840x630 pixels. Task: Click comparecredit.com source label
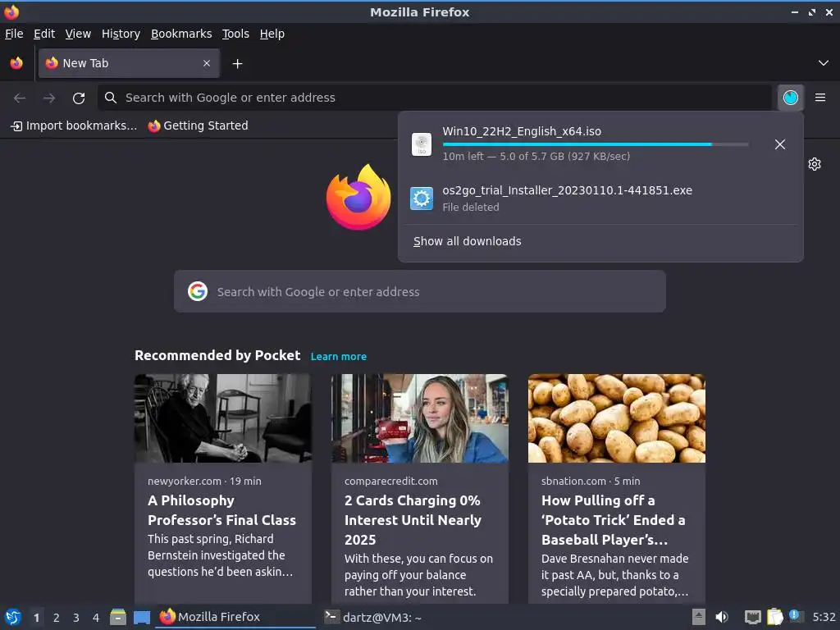390,481
